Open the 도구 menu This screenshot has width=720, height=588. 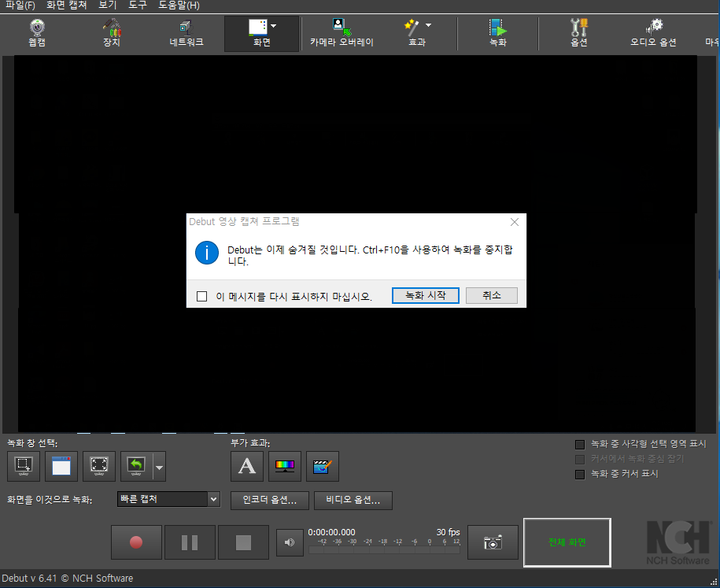(137, 6)
